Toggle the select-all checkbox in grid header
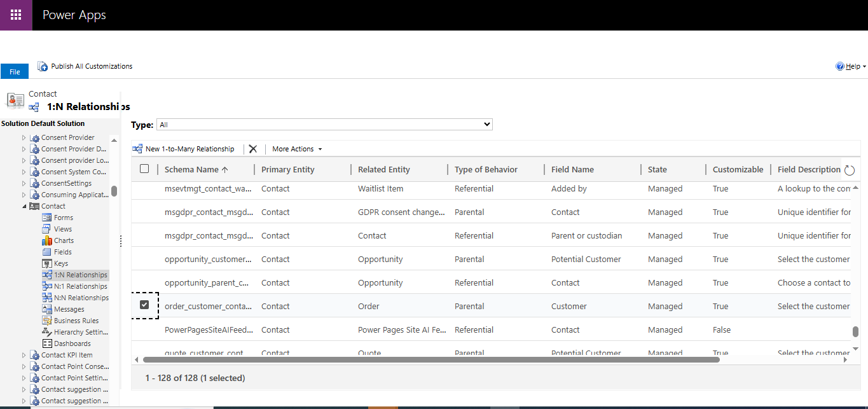This screenshot has width=868, height=409. coord(144,169)
